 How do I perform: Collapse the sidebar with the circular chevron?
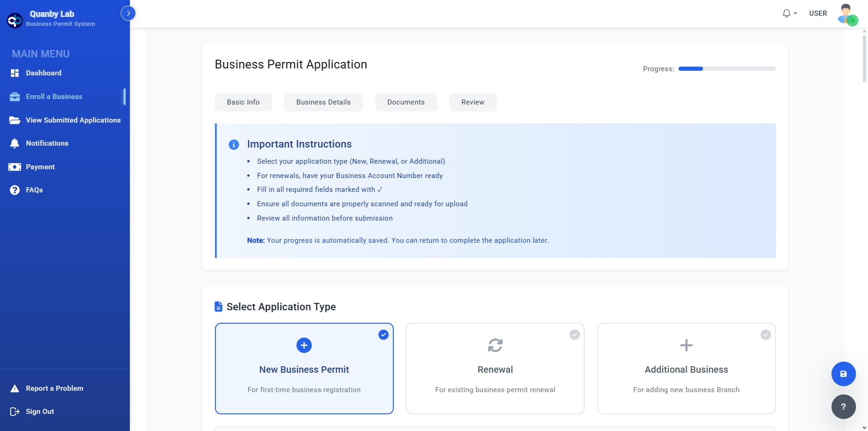128,13
